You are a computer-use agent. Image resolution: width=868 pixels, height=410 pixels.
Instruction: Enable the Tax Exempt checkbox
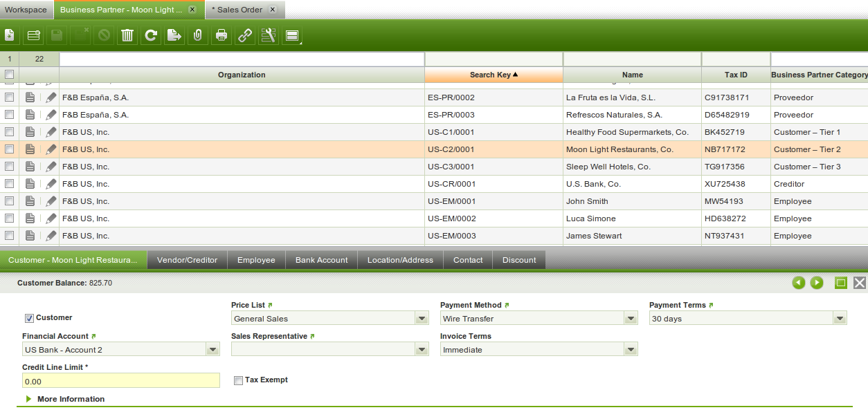point(239,380)
